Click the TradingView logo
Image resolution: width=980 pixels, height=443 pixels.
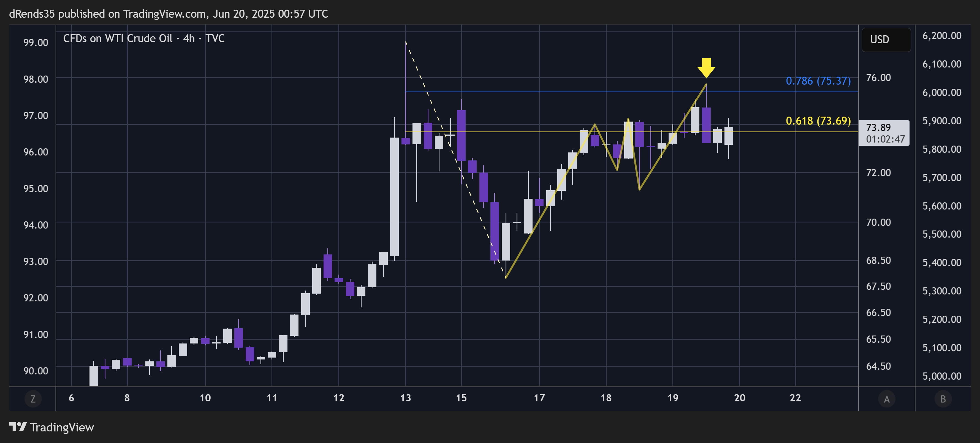pos(51,427)
